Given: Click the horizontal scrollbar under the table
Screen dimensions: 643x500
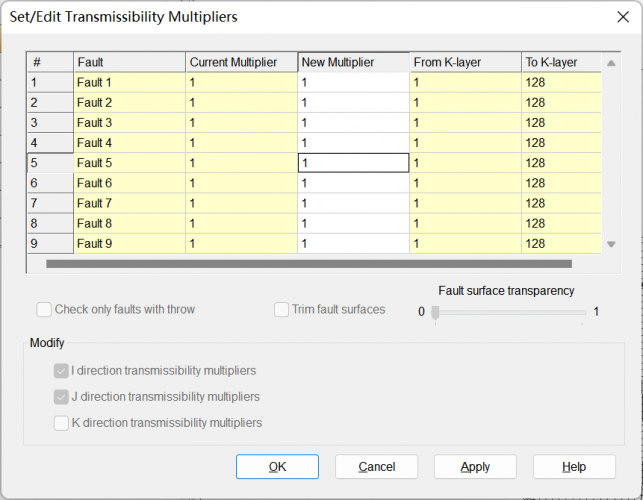Looking at the screenshot, I should tap(308, 264).
